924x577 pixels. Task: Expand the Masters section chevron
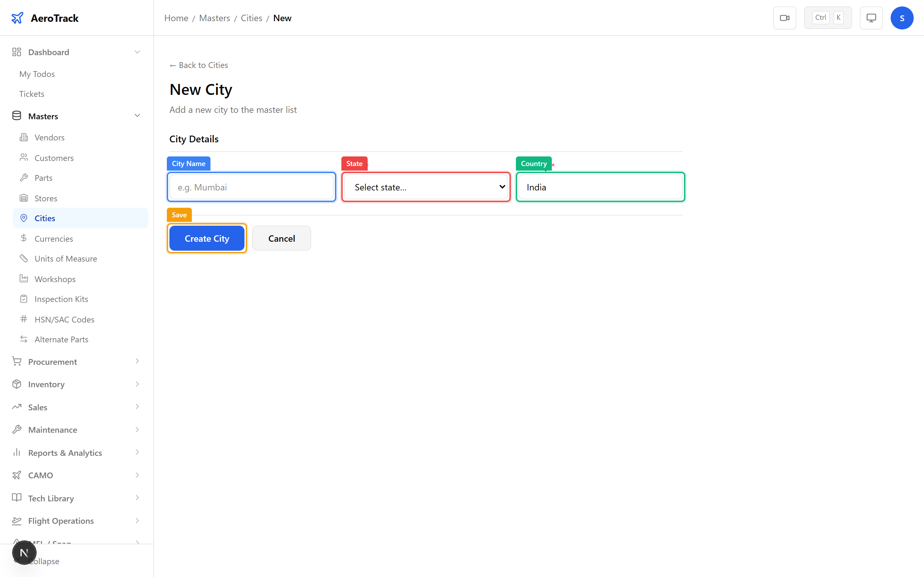(137, 116)
